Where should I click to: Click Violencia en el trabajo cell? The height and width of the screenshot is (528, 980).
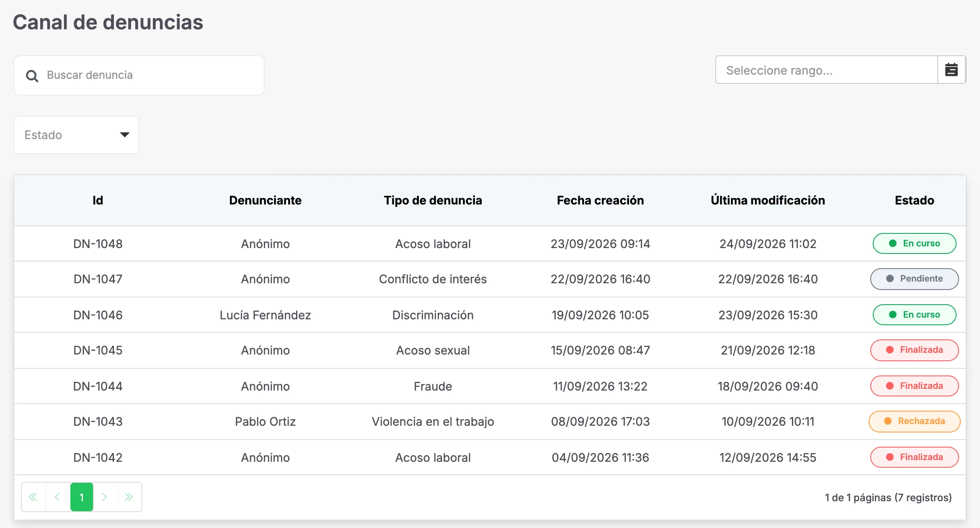(x=433, y=422)
